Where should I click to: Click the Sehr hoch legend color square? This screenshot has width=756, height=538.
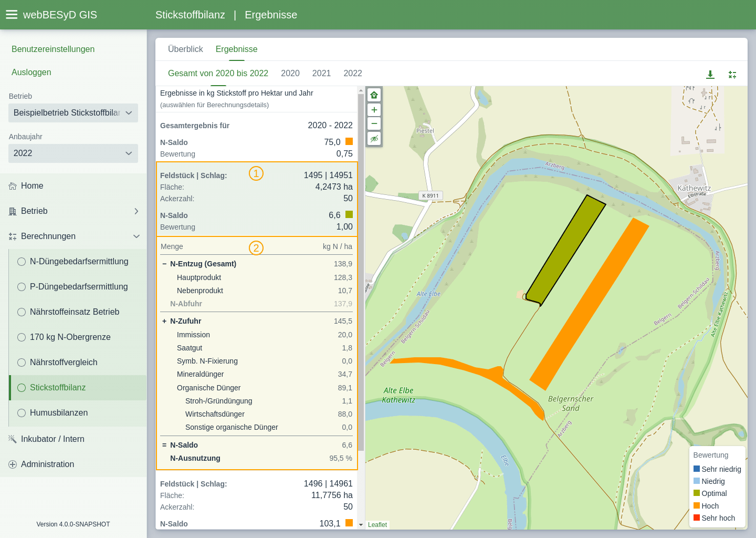click(697, 518)
